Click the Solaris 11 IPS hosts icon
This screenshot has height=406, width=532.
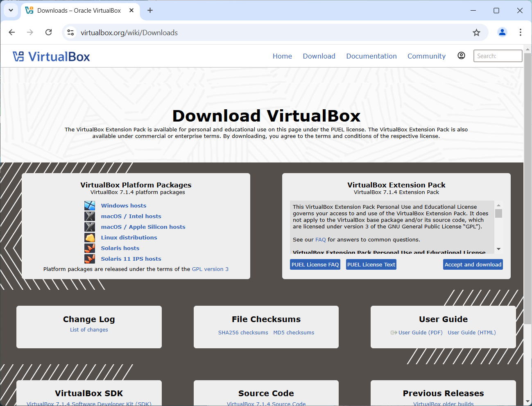90,259
